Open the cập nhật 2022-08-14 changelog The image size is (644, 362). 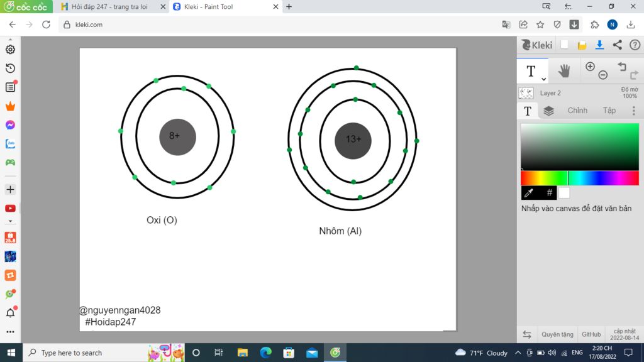pyautogui.click(x=625, y=334)
